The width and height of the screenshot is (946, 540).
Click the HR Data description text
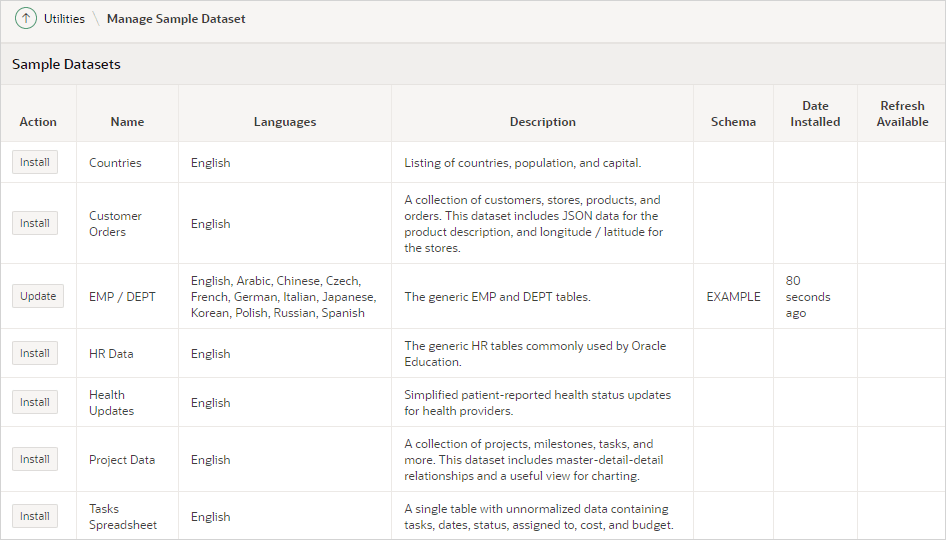535,354
